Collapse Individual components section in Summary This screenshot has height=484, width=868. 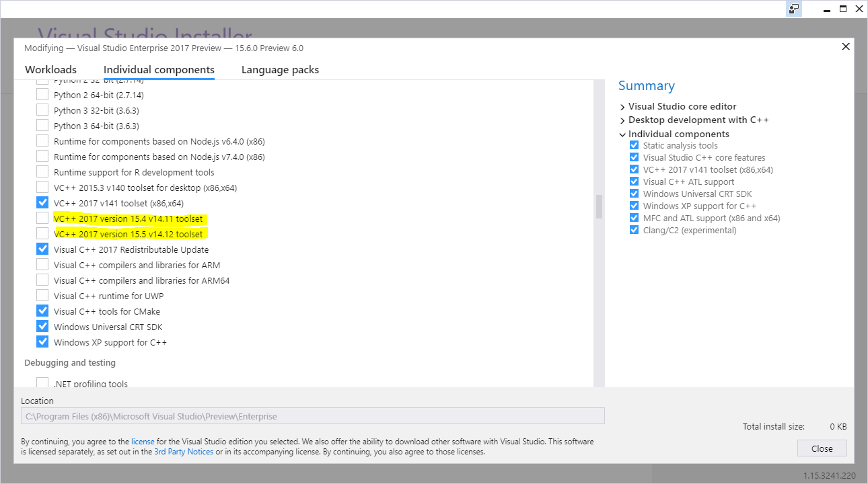622,134
